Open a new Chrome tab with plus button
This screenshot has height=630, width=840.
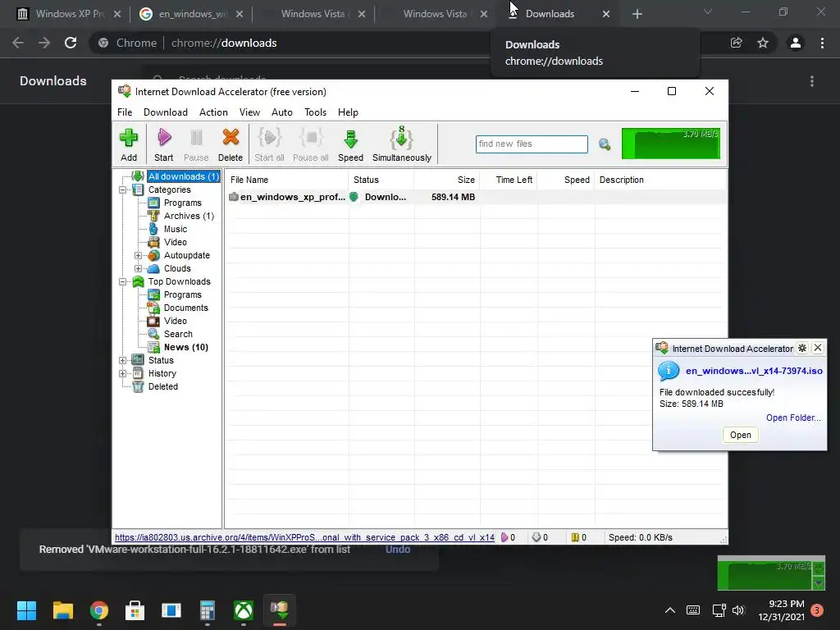637,15
